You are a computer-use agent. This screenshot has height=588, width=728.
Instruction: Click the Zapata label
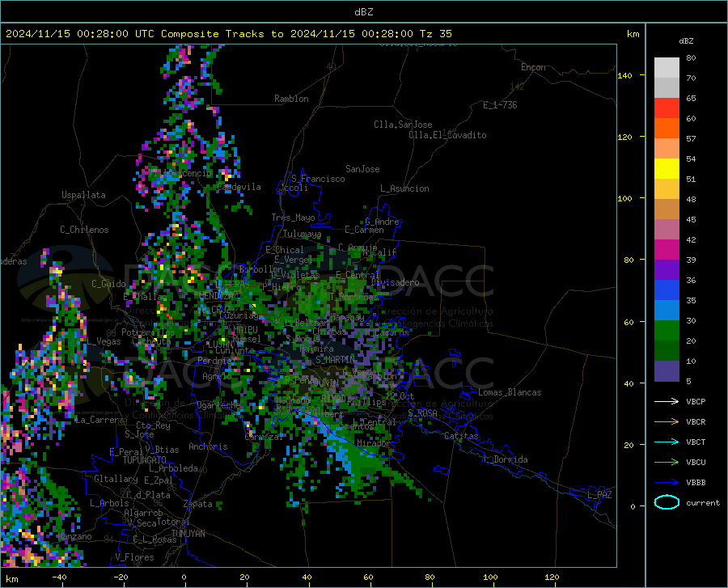(x=198, y=504)
